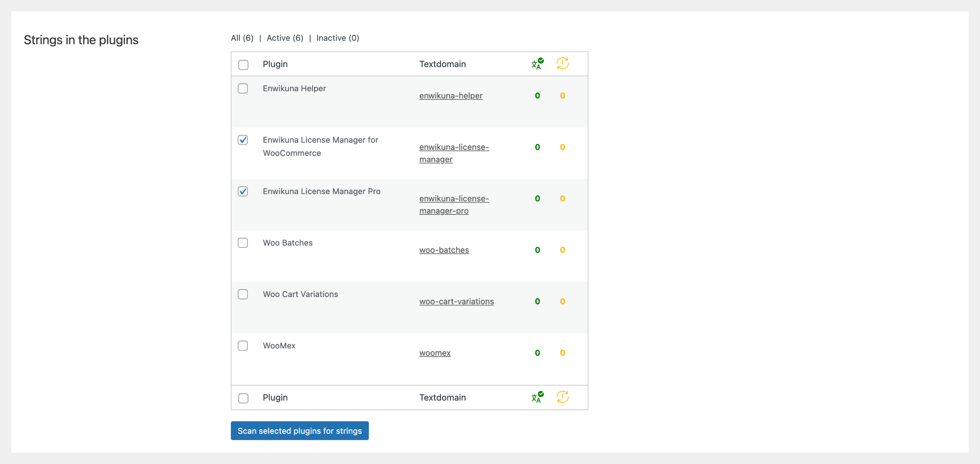Click green translated count for Woo Batches
The image size is (980, 464).
click(x=537, y=250)
